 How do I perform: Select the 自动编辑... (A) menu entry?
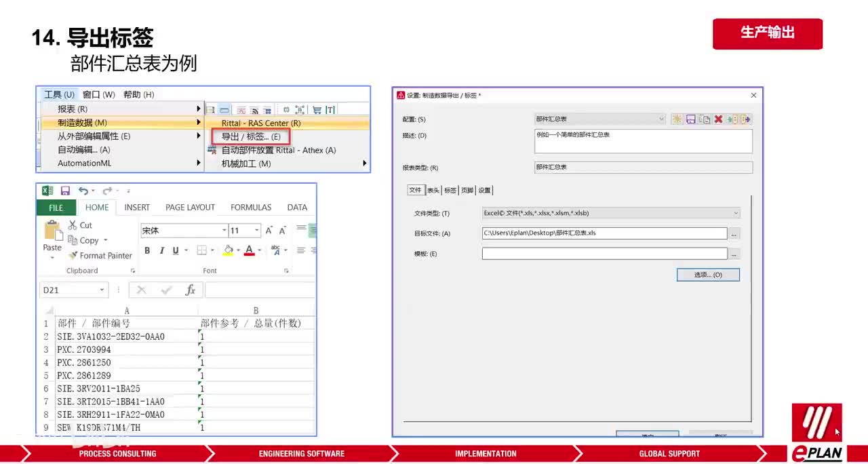click(x=122, y=150)
